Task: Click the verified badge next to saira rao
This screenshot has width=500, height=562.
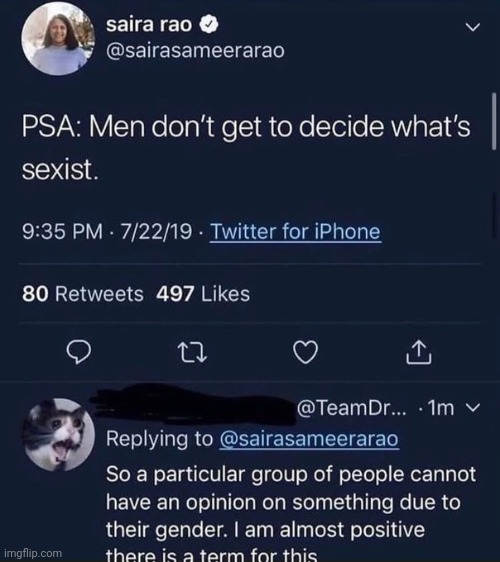Action: click(x=209, y=25)
